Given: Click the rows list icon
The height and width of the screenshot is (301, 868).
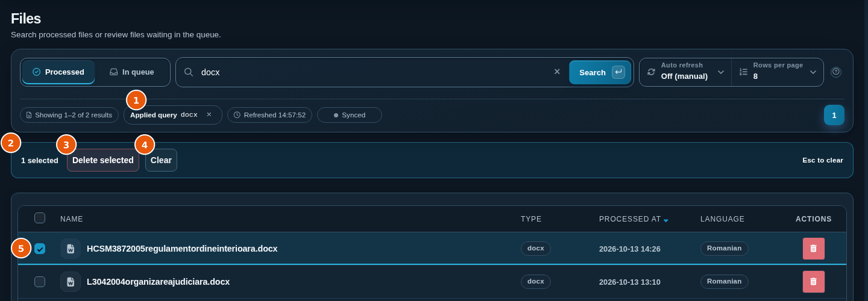Looking at the screenshot, I should (743, 72).
